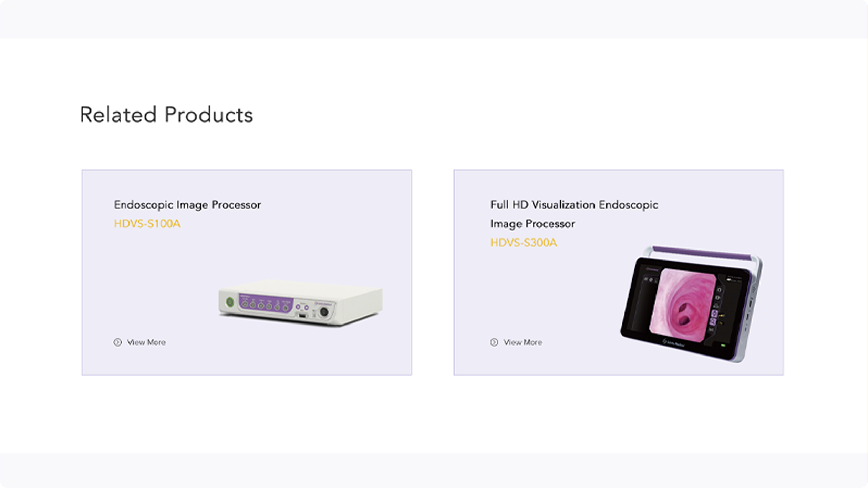Select the Endoscopic Image Processor title
The height and width of the screenshot is (488, 868).
point(187,205)
